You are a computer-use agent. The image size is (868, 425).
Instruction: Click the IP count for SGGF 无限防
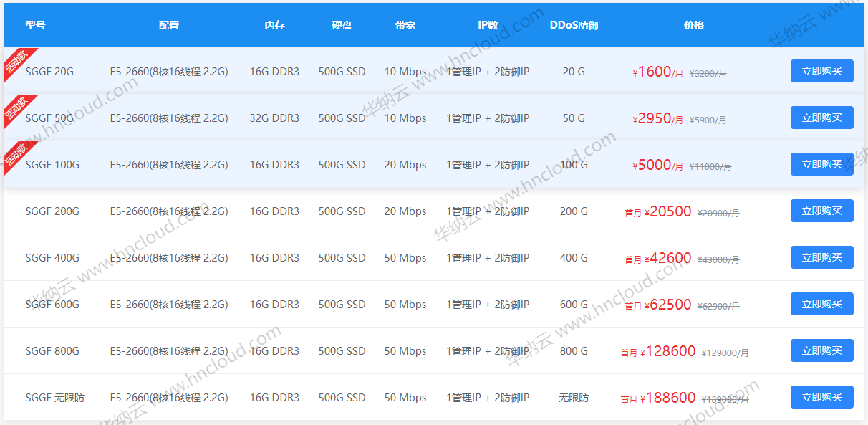tap(488, 398)
